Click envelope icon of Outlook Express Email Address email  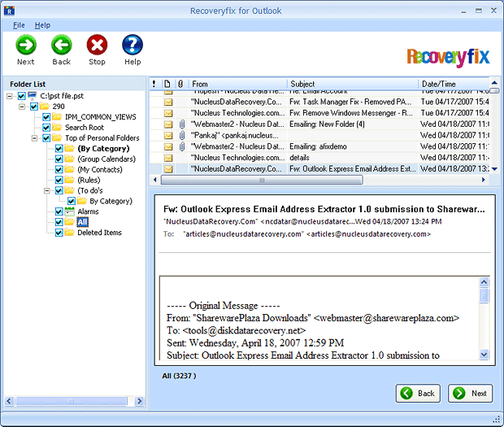168,169
